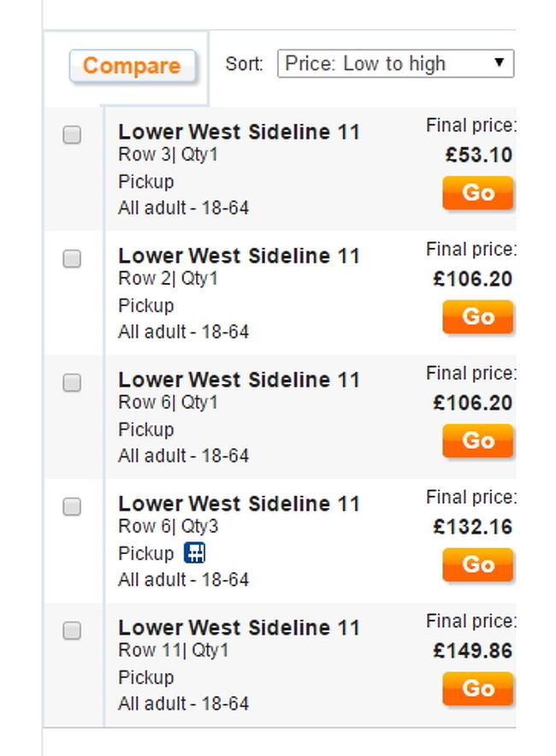Mark checkbox for Row 11 £149.86 listing
Viewport: 556px width, 756px height.
(x=72, y=630)
